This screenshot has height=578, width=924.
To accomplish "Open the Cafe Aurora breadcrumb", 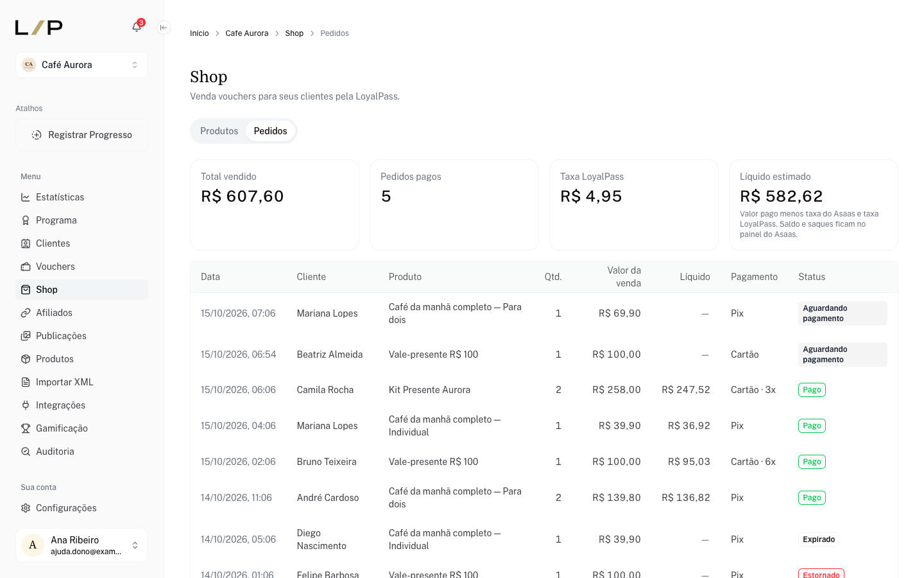I will click(247, 33).
